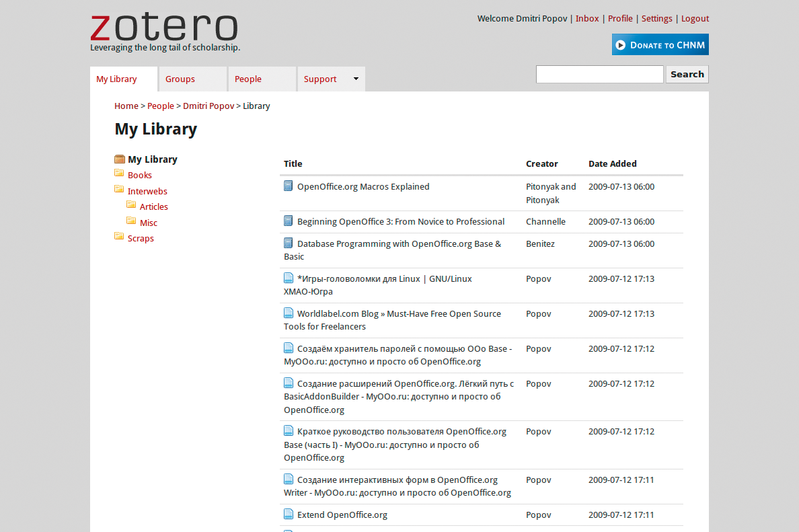This screenshot has width=799, height=532.
Task: Click book icon beside Database Programming with OpenOffice.org
Action: pyautogui.click(x=289, y=243)
